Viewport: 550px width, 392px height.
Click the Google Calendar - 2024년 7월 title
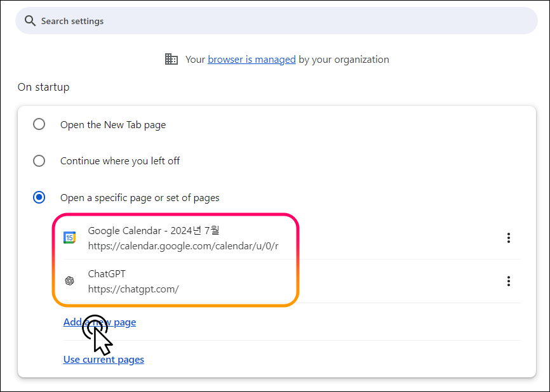[154, 230]
